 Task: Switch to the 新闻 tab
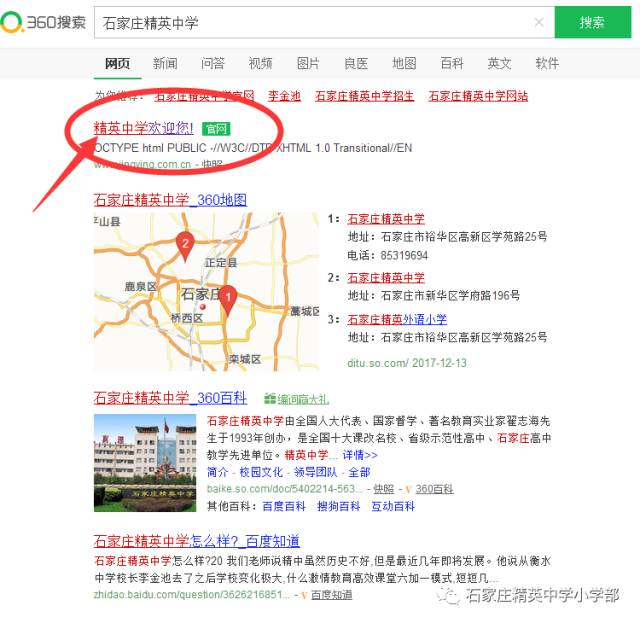(x=165, y=63)
